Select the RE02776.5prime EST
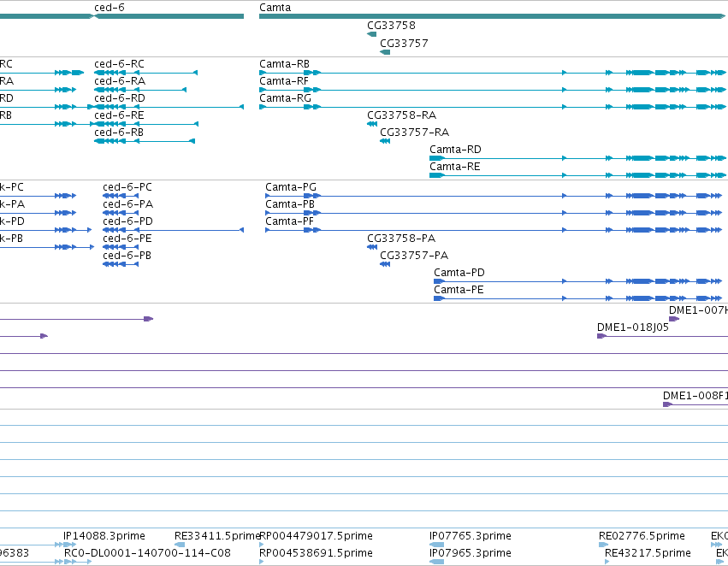This screenshot has width=728, height=566. click(x=642, y=536)
